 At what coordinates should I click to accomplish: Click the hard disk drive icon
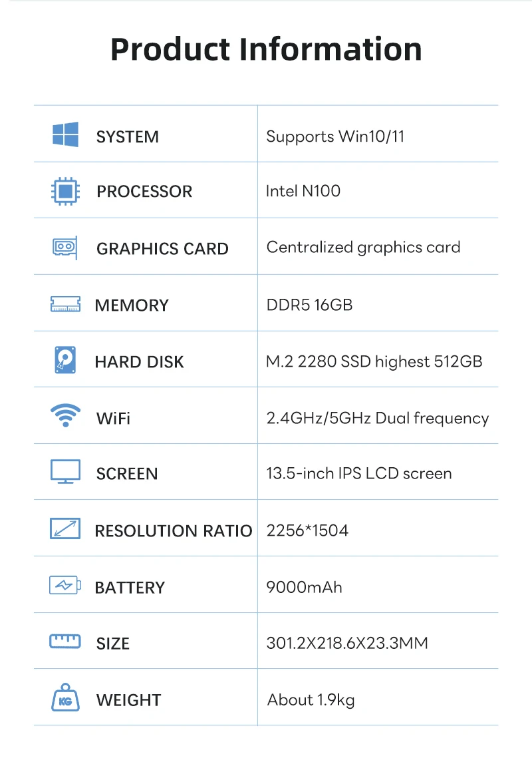[65, 360]
